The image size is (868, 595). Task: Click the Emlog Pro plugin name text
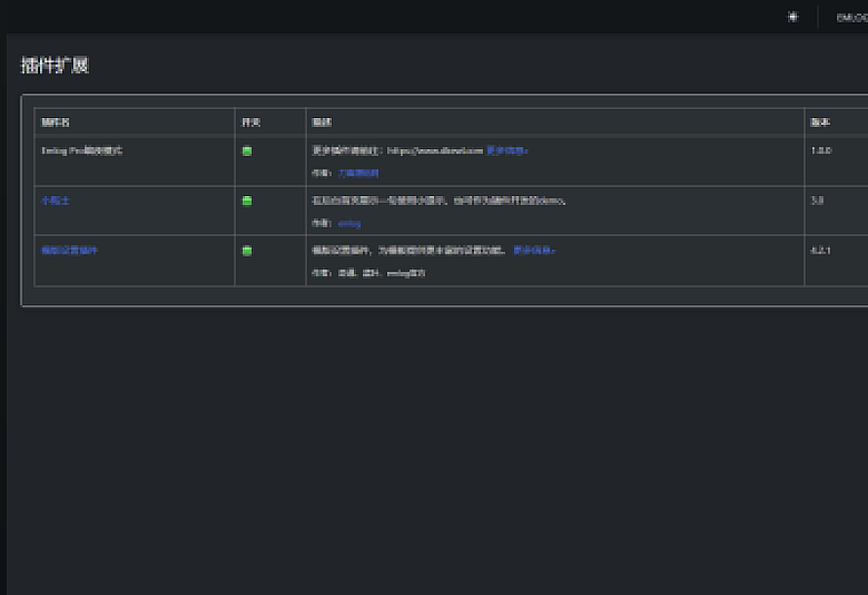tap(81, 150)
